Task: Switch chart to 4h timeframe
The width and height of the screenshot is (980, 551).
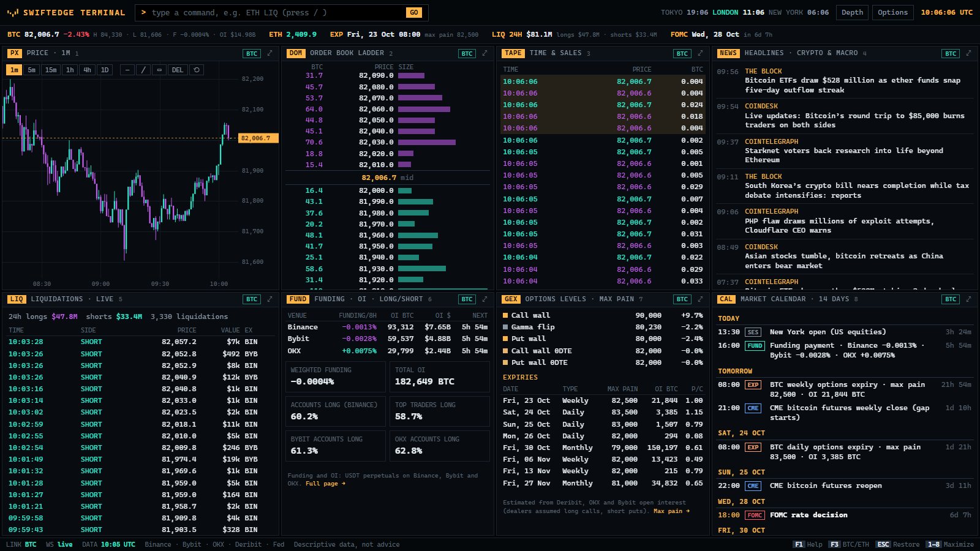Action: 87,70
